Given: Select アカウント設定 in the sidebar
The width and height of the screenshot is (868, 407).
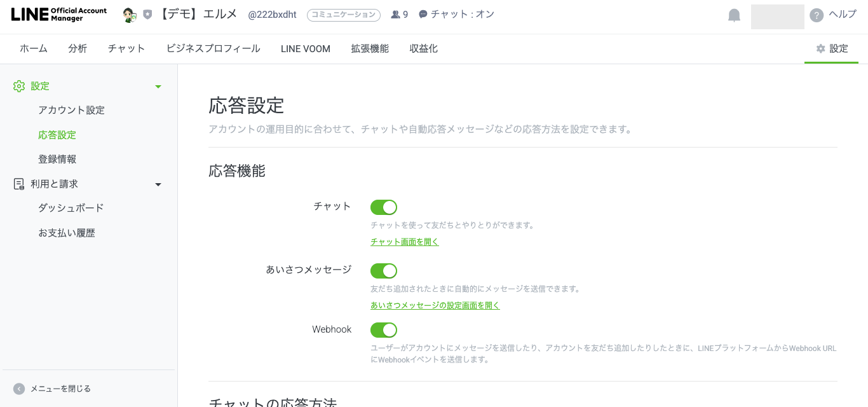Looking at the screenshot, I should (71, 110).
